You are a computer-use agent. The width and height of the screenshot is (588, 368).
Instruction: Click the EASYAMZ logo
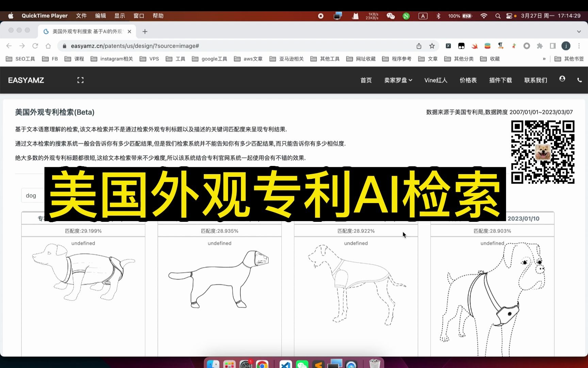point(26,80)
